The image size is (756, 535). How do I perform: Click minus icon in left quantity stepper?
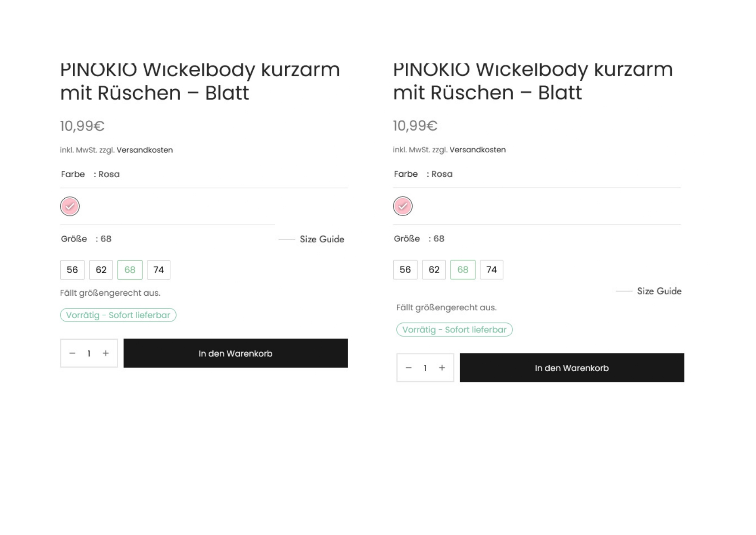[72, 353]
